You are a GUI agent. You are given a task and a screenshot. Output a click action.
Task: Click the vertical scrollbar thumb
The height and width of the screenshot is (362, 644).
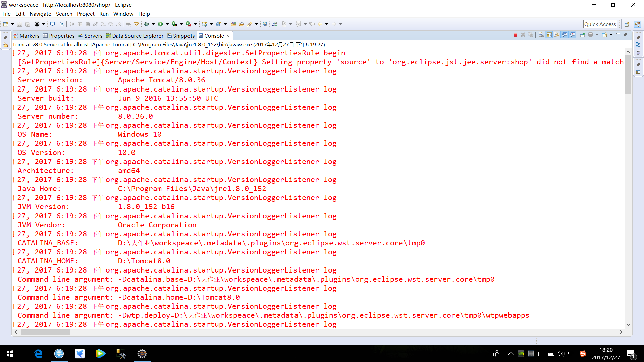[628, 74]
